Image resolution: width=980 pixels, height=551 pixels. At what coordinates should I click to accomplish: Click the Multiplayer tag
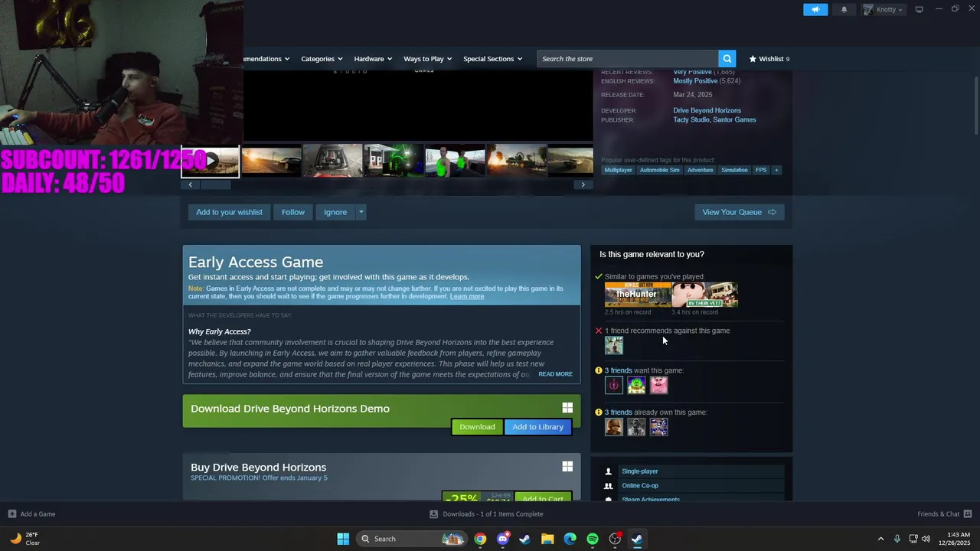618,170
